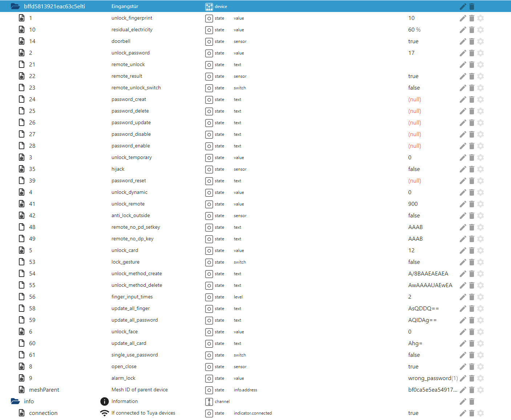Open settings gear for remote_result row
Screen dimensions: 511x420
click(x=480, y=76)
